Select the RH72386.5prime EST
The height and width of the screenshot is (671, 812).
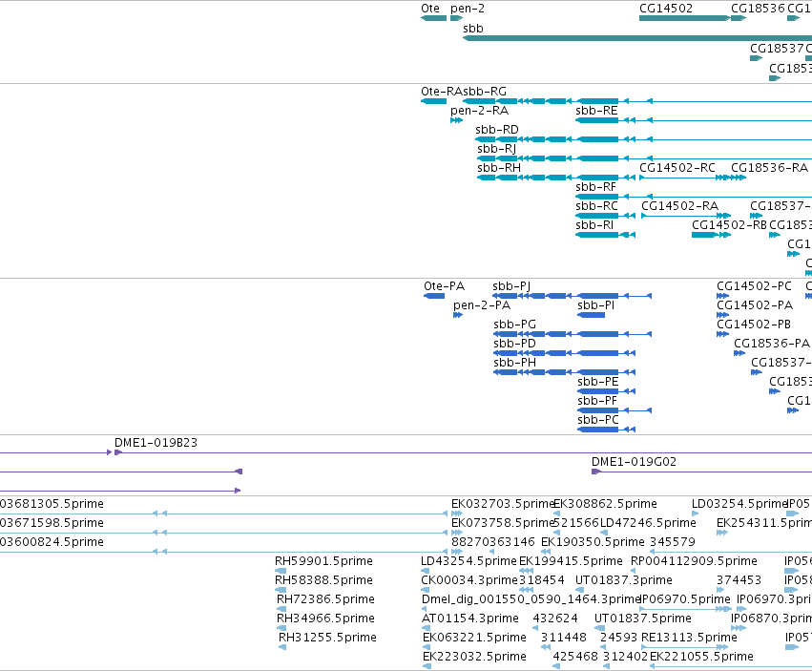click(x=281, y=609)
